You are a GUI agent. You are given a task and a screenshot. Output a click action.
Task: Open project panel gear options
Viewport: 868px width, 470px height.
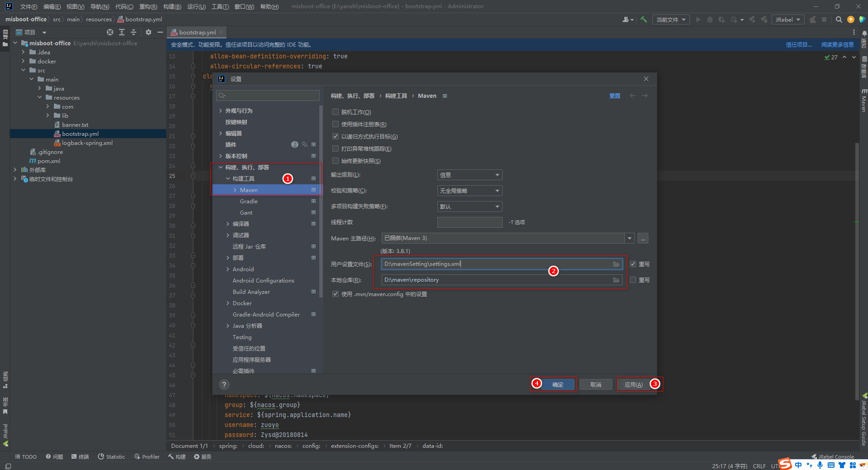[149, 32]
